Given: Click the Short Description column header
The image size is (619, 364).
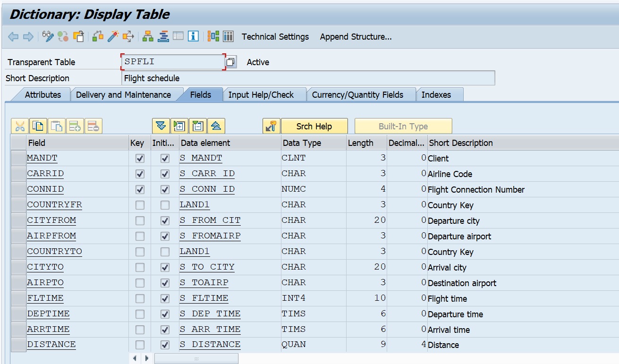Looking at the screenshot, I should pos(523,143).
